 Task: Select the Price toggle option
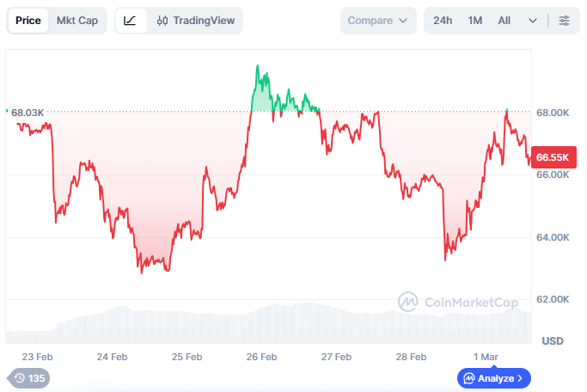pyautogui.click(x=28, y=21)
